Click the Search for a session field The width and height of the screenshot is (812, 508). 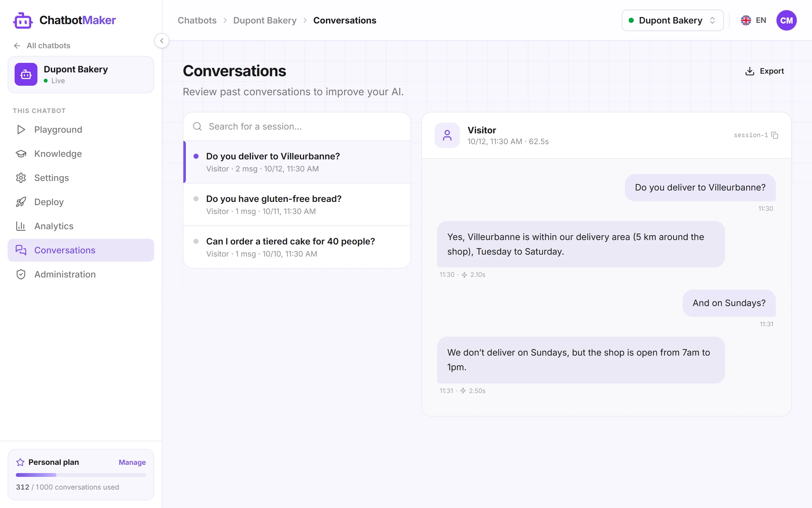[297, 126]
